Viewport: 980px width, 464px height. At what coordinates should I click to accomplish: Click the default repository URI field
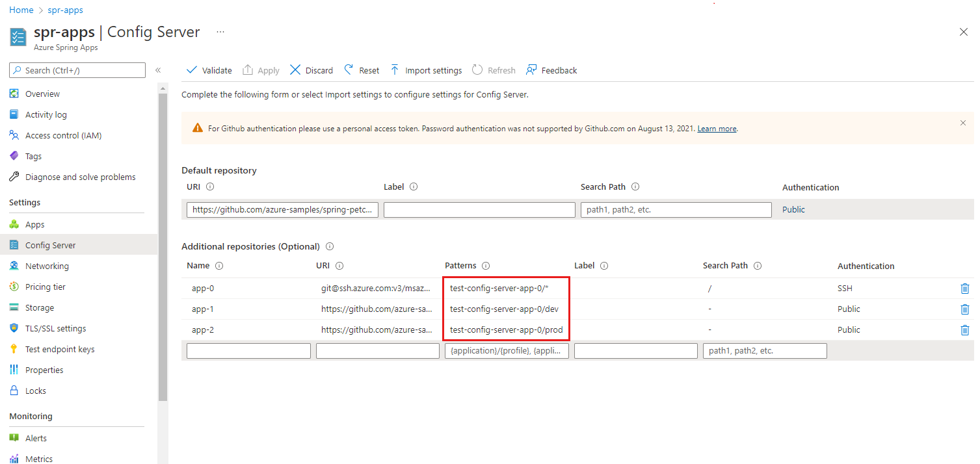(x=282, y=210)
